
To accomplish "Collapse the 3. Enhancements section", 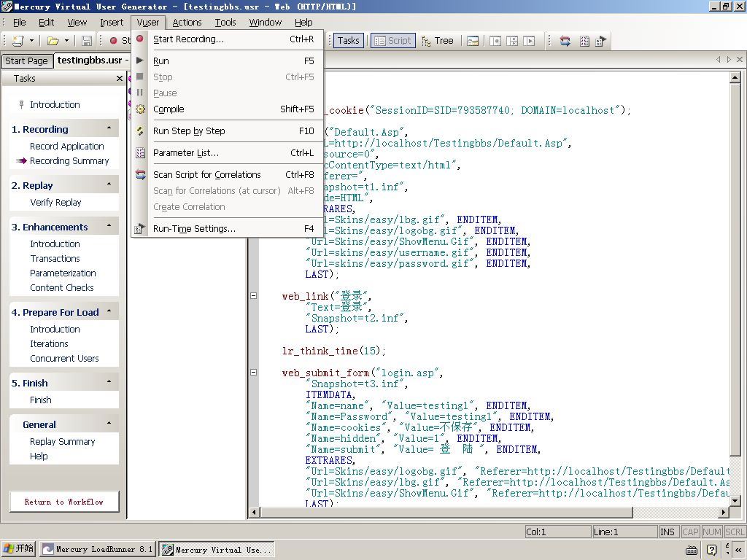I will (x=109, y=226).
